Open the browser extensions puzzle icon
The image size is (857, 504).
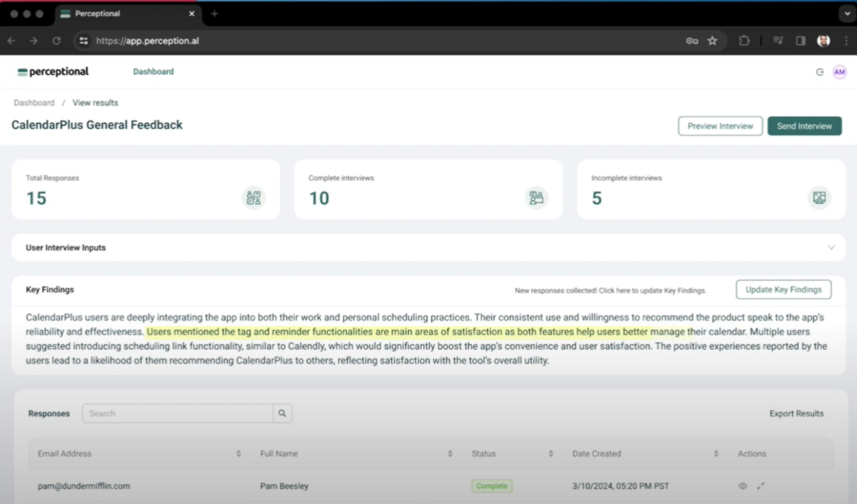click(744, 41)
